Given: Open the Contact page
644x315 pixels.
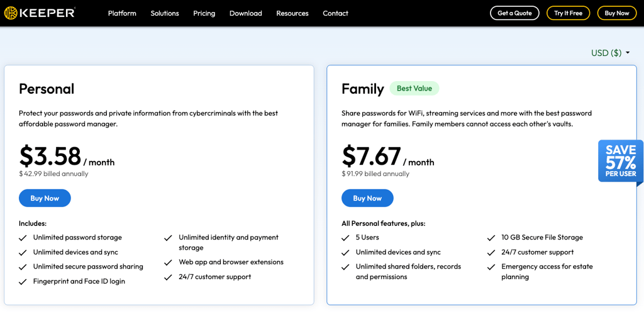Looking at the screenshot, I should tap(336, 13).
